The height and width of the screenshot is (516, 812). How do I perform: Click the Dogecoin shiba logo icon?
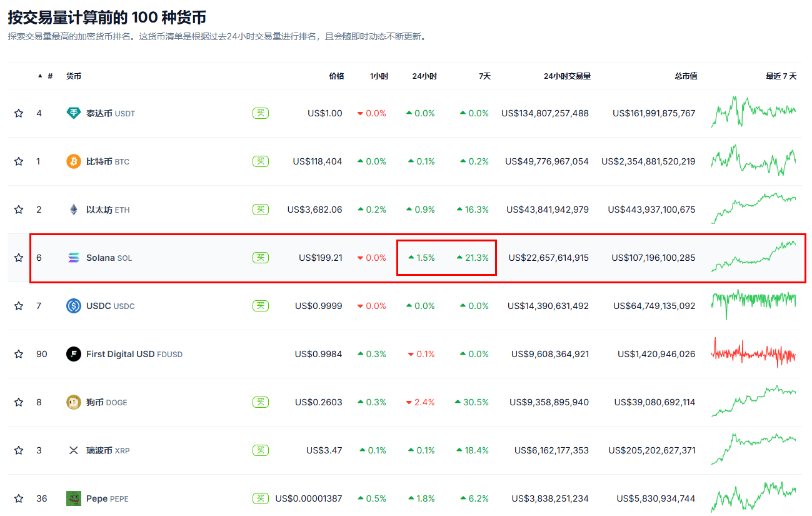[x=74, y=402]
